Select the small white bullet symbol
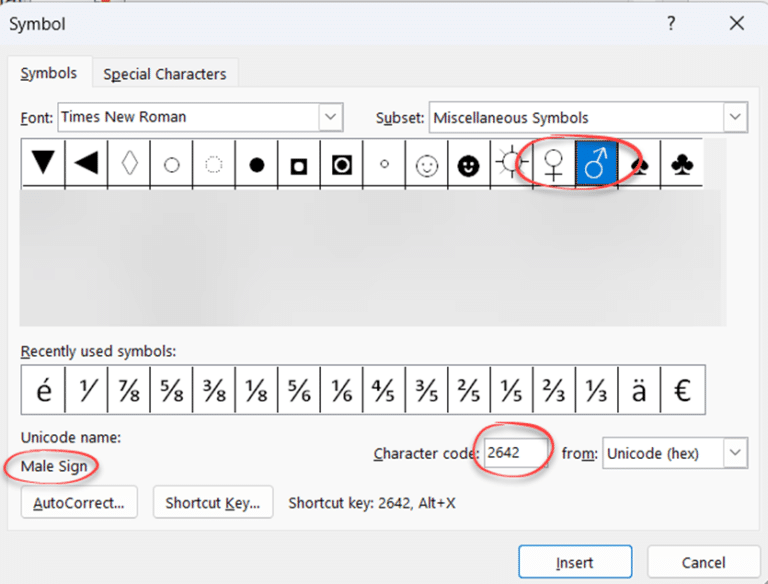This screenshot has width=768, height=584. point(384,163)
